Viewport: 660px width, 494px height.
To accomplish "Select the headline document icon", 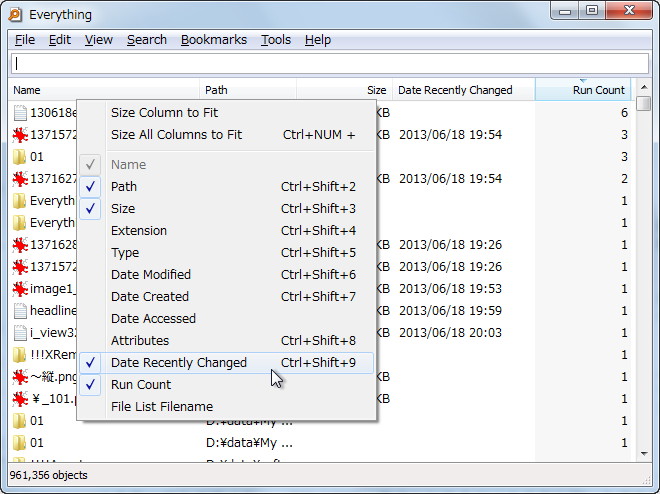I will tap(20, 311).
